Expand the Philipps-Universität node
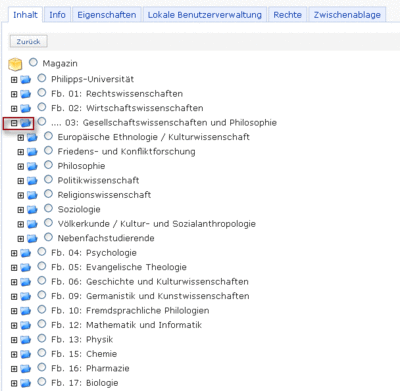 14,80
